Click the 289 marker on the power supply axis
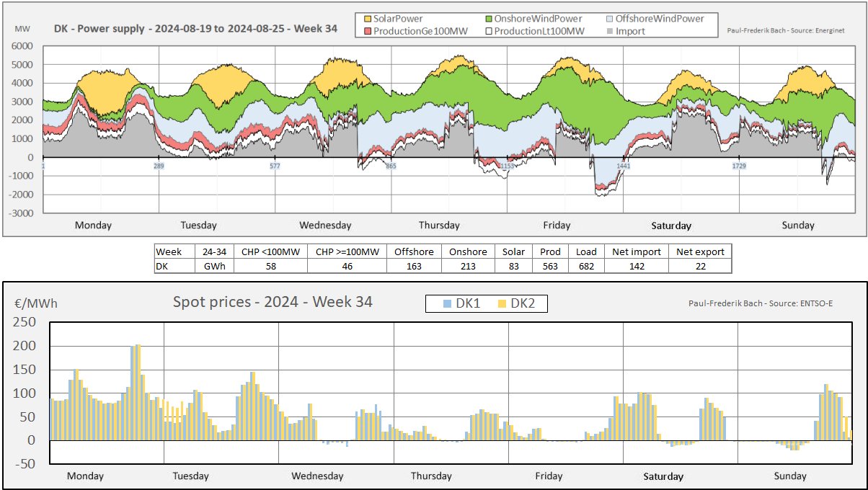 tap(159, 166)
